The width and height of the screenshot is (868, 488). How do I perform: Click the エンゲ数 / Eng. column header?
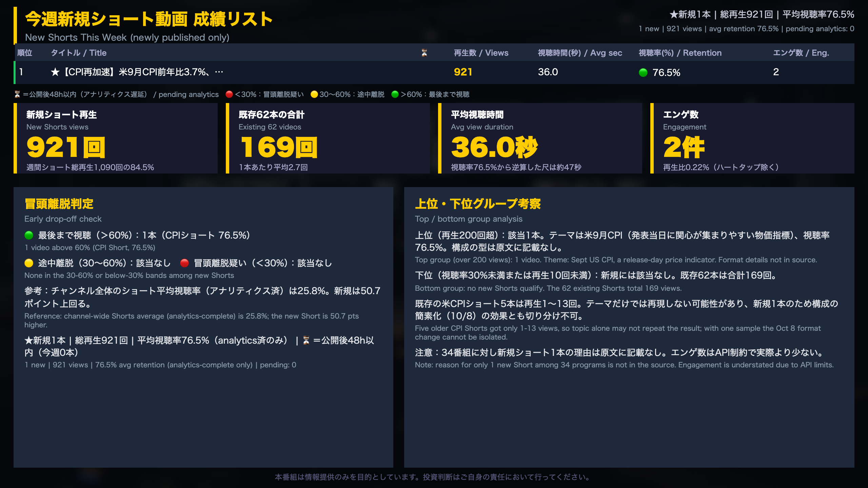[801, 53]
